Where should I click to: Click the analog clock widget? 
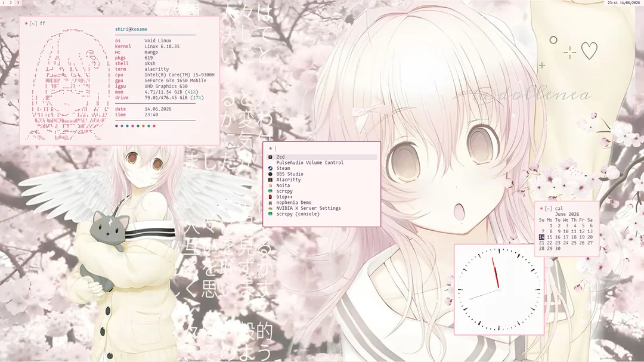pos(499,289)
